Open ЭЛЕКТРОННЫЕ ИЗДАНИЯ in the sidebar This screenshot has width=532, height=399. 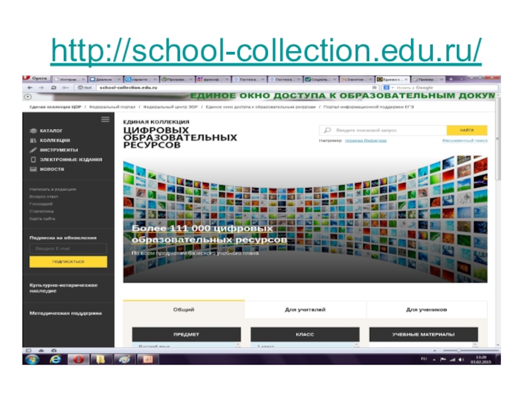pos(71,160)
